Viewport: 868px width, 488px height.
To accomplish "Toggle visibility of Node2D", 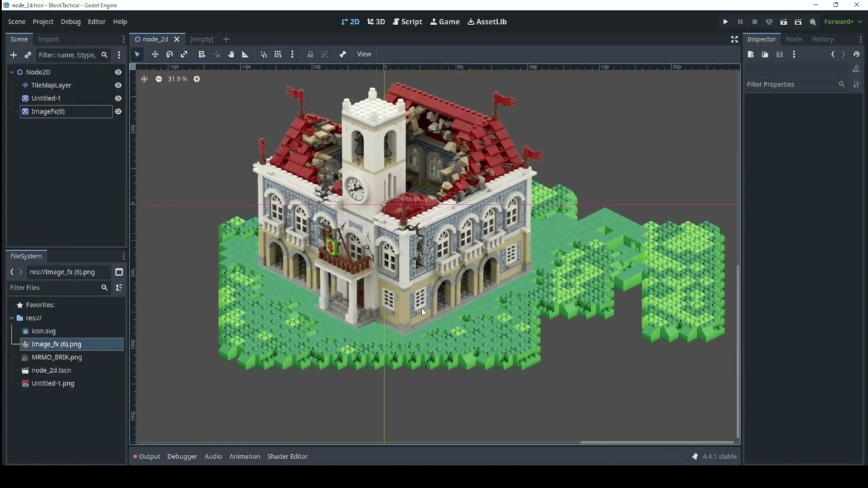I will tap(118, 72).
